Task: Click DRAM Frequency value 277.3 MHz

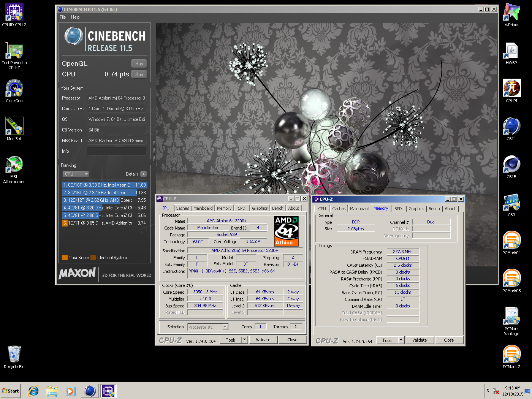Action: pos(403,252)
